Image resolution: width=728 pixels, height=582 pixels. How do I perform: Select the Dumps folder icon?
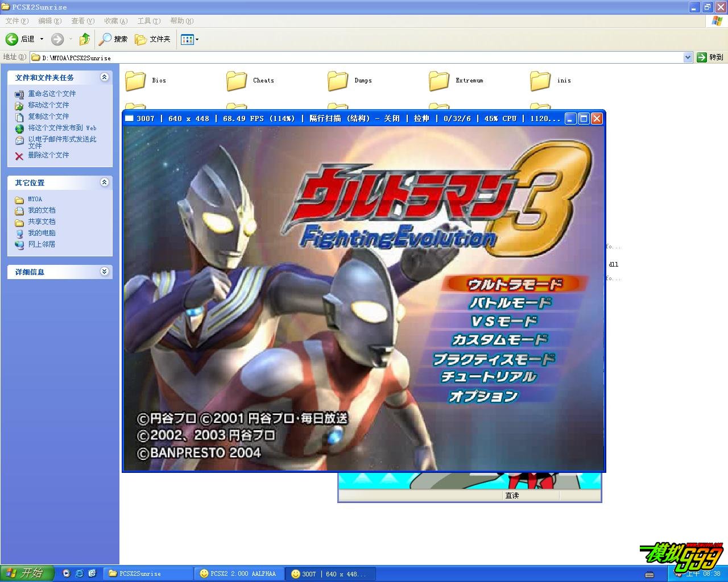tap(338, 81)
